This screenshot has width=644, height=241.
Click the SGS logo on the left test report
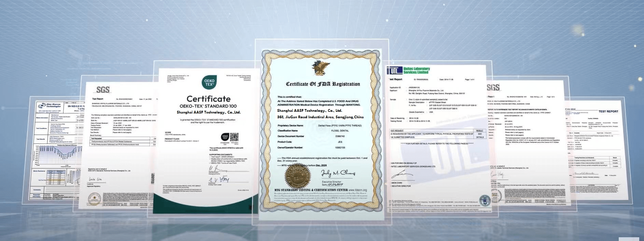pyautogui.click(x=103, y=90)
